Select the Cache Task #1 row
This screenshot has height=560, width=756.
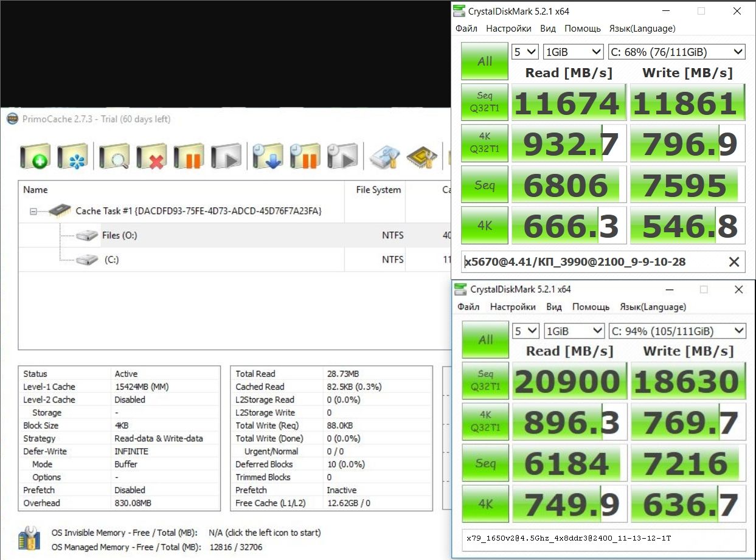click(234, 211)
